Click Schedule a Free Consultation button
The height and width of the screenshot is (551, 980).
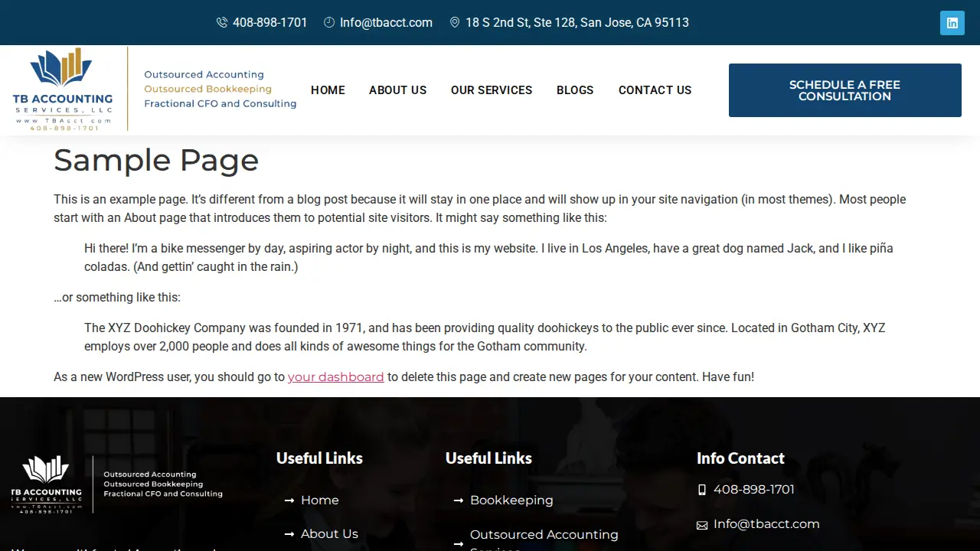pos(845,90)
